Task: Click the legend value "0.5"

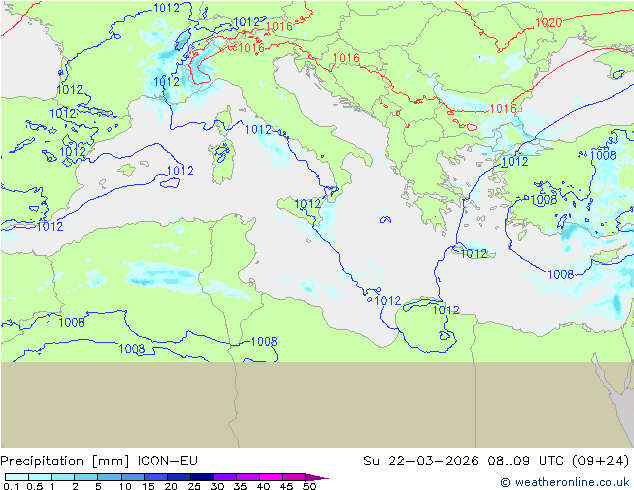Action: (34, 486)
